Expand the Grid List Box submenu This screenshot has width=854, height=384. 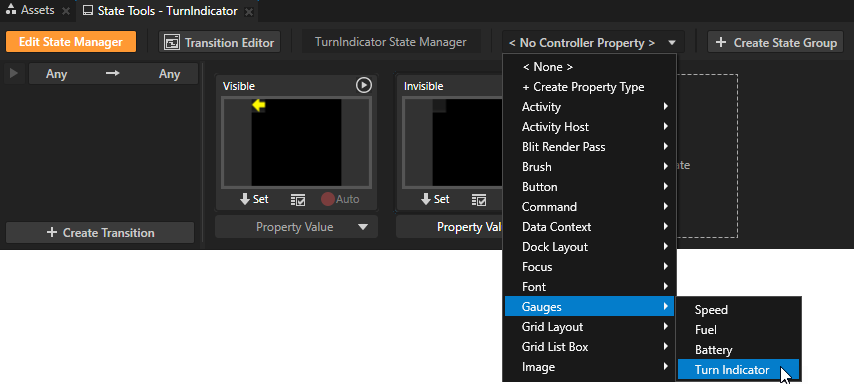click(589, 347)
